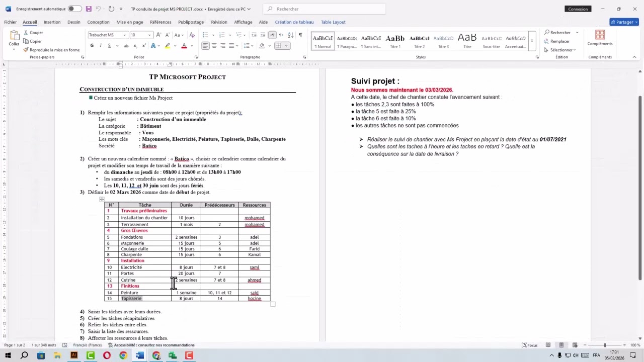Image resolution: width=644 pixels, height=362 pixels.
Task: Switch to Création de tableau tab
Action: coord(294,22)
